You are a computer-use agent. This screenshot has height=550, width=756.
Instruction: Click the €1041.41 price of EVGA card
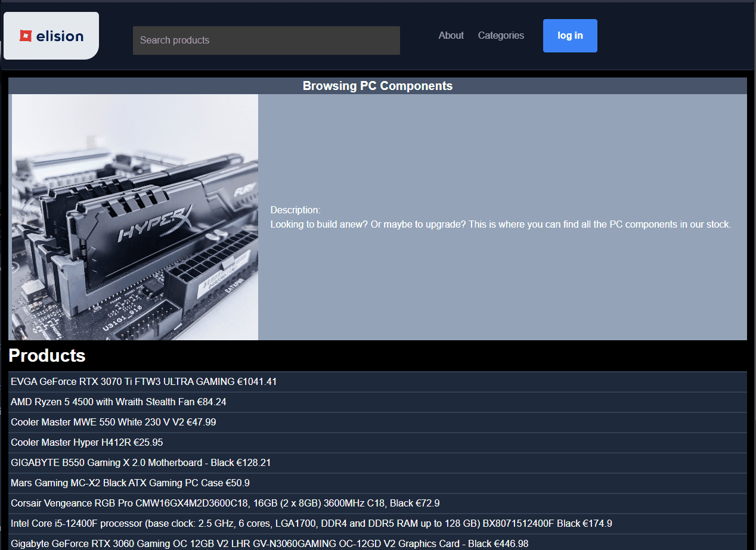[x=257, y=382]
